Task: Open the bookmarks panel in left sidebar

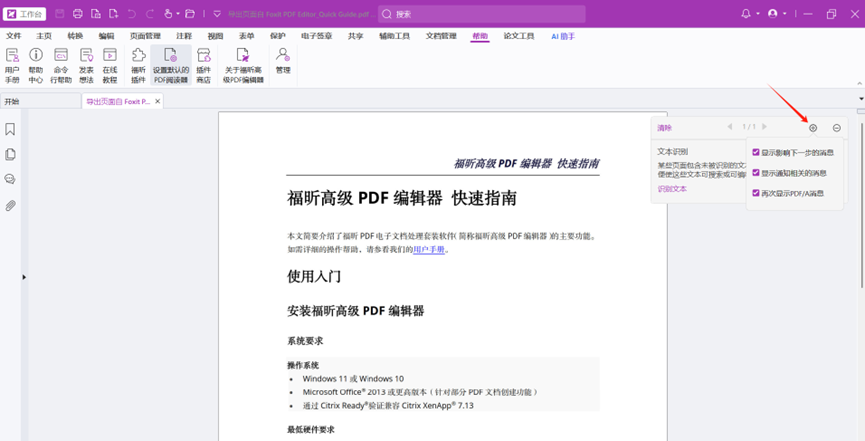Action: (x=10, y=129)
